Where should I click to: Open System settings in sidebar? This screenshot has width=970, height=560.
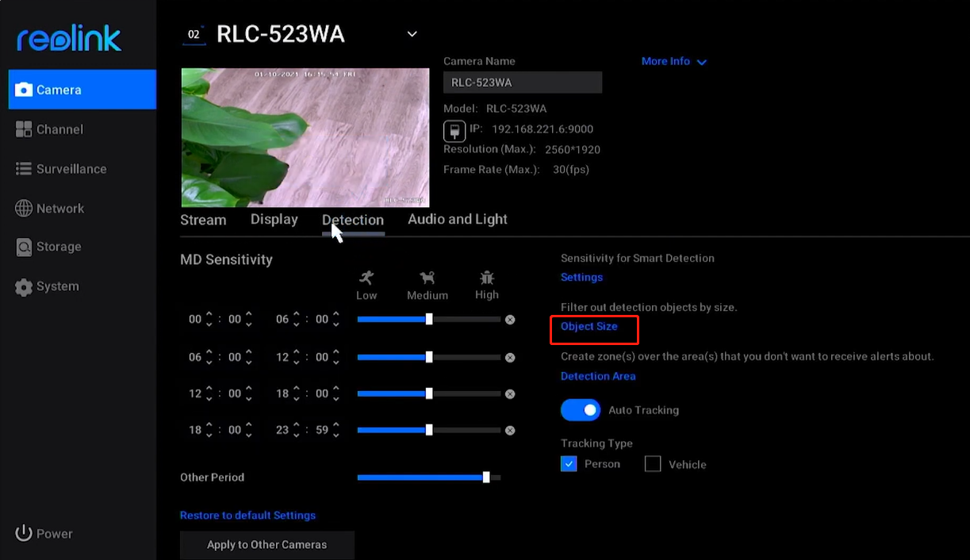point(48,286)
